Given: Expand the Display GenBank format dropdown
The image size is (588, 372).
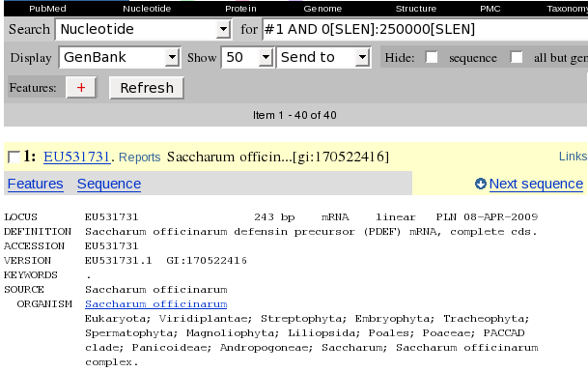Looking at the screenshot, I should 120,57.
